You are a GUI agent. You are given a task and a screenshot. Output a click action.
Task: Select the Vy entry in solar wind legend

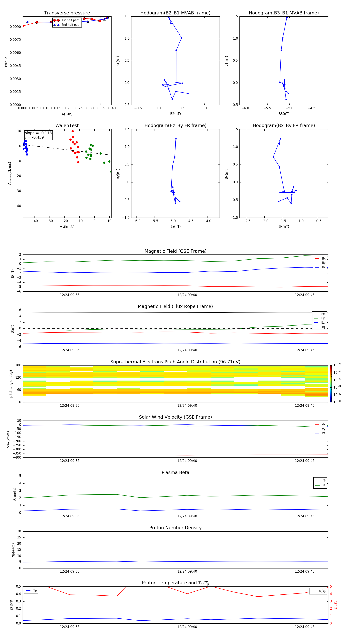pos(320,429)
